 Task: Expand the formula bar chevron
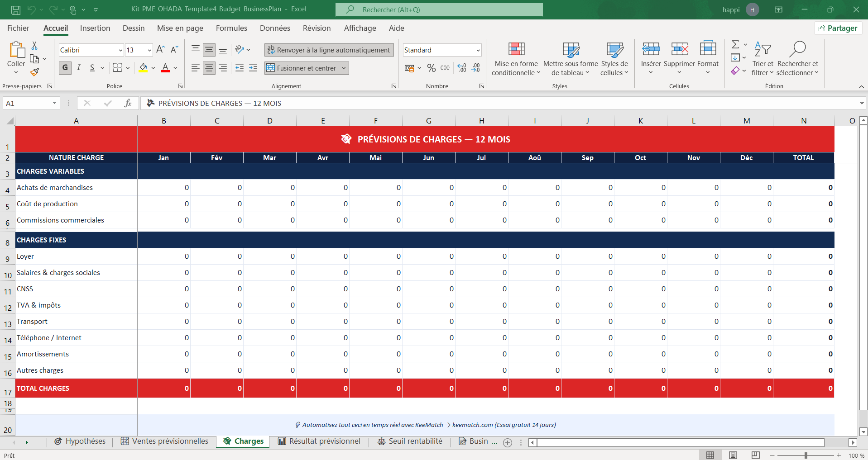pyautogui.click(x=862, y=103)
